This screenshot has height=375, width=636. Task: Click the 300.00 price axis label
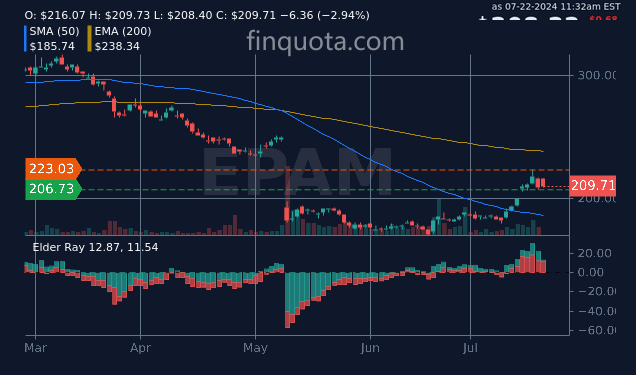coord(596,75)
